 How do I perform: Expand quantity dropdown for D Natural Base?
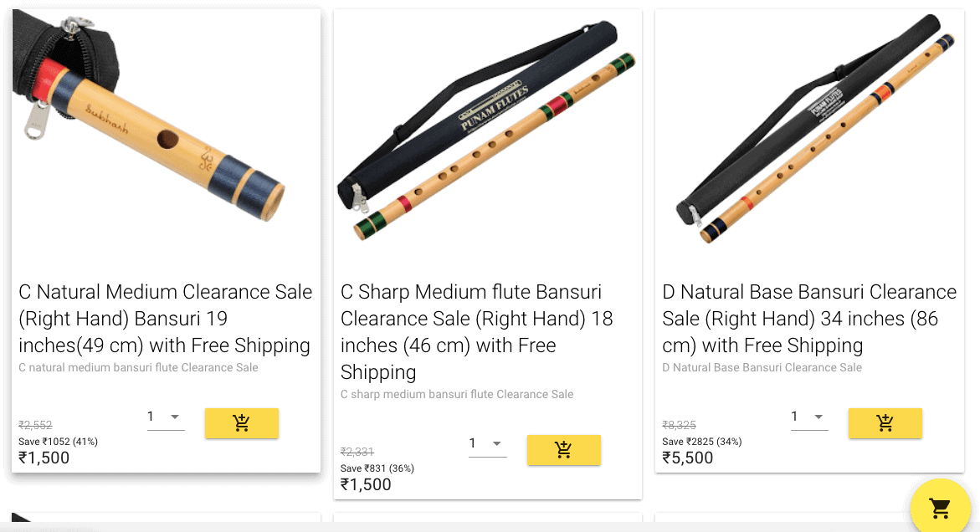point(809,417)
